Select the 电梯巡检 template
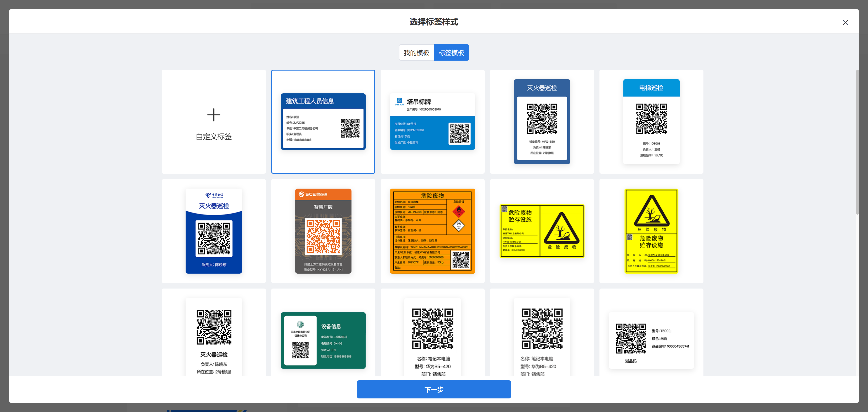 (651, 122)
